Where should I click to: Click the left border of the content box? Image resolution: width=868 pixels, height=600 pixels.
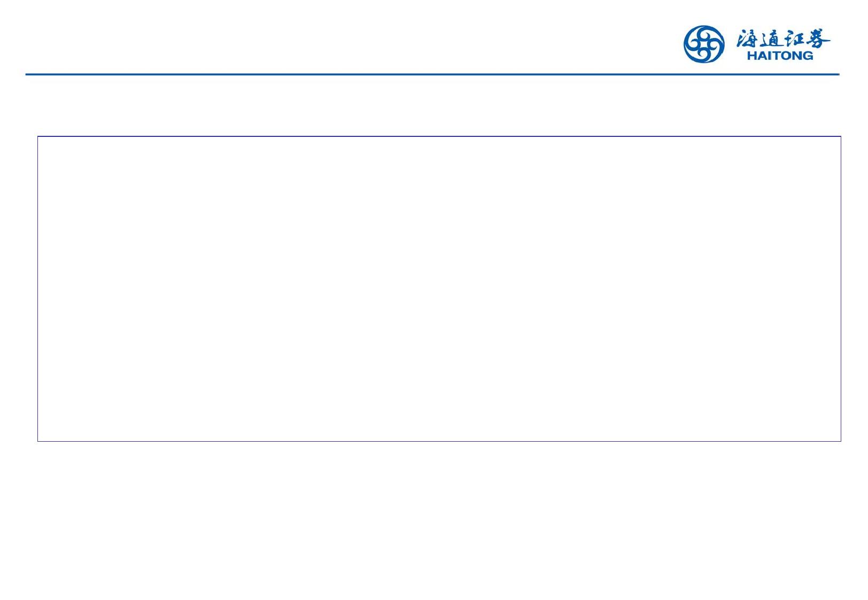point(37,289)
